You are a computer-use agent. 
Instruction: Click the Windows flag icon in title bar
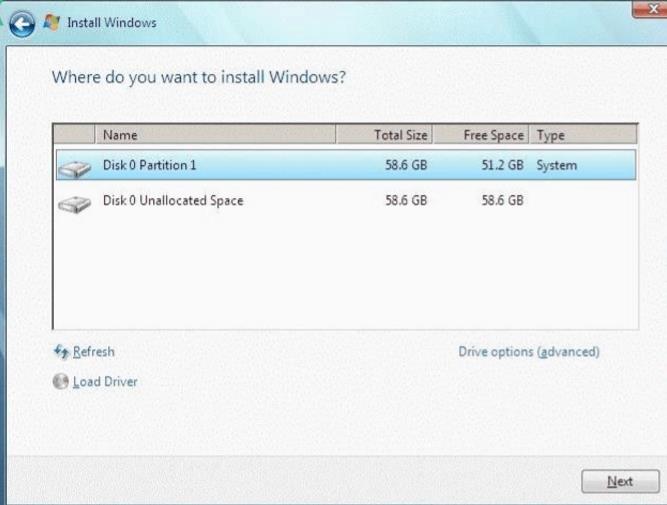[x=52, y=22]
